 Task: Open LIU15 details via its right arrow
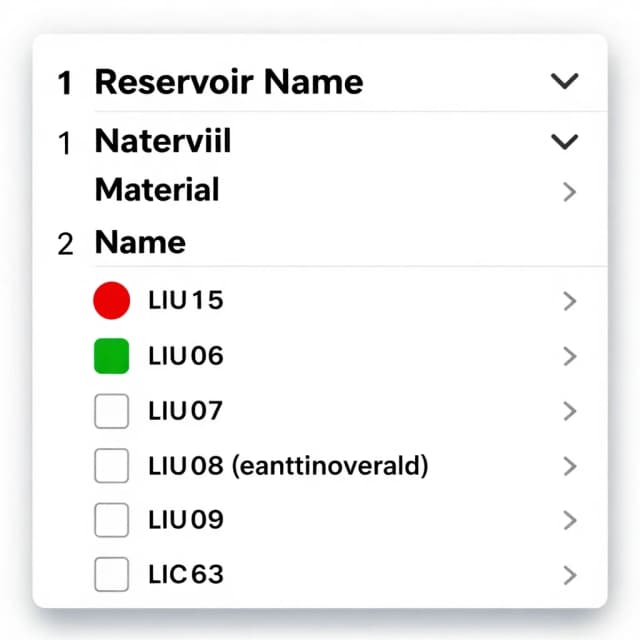click(x=569, y=301)
